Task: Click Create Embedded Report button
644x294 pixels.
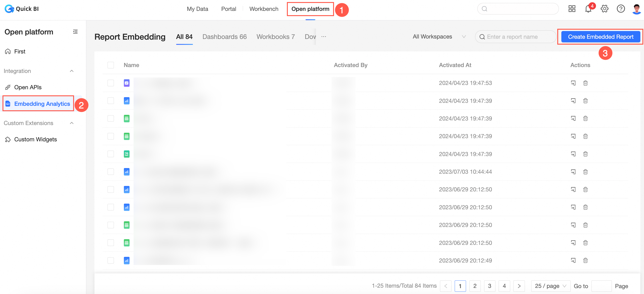Action: [x=601, y=37]
